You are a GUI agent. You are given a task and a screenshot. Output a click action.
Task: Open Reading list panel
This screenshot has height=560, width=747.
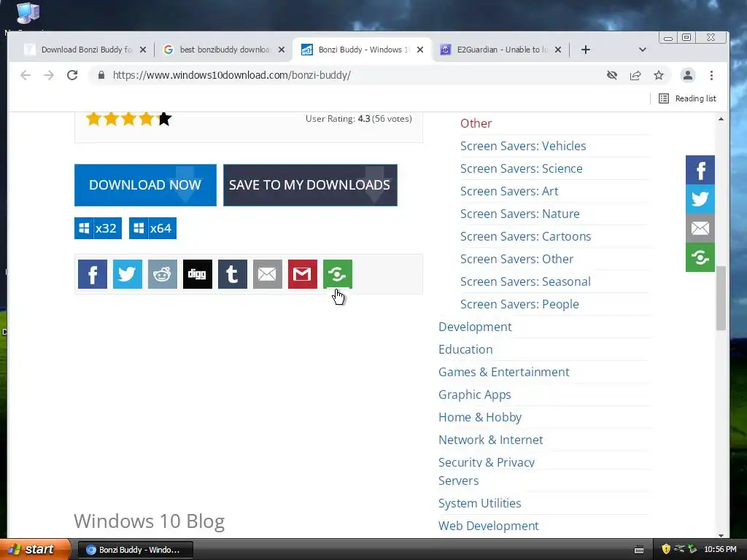pos(687,98)
